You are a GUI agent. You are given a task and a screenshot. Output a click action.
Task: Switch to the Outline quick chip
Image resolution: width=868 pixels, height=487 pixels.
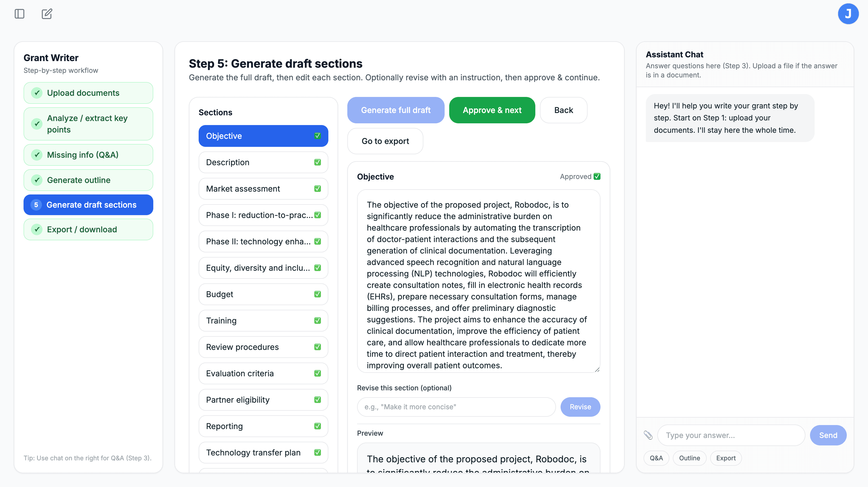[689, 458]
